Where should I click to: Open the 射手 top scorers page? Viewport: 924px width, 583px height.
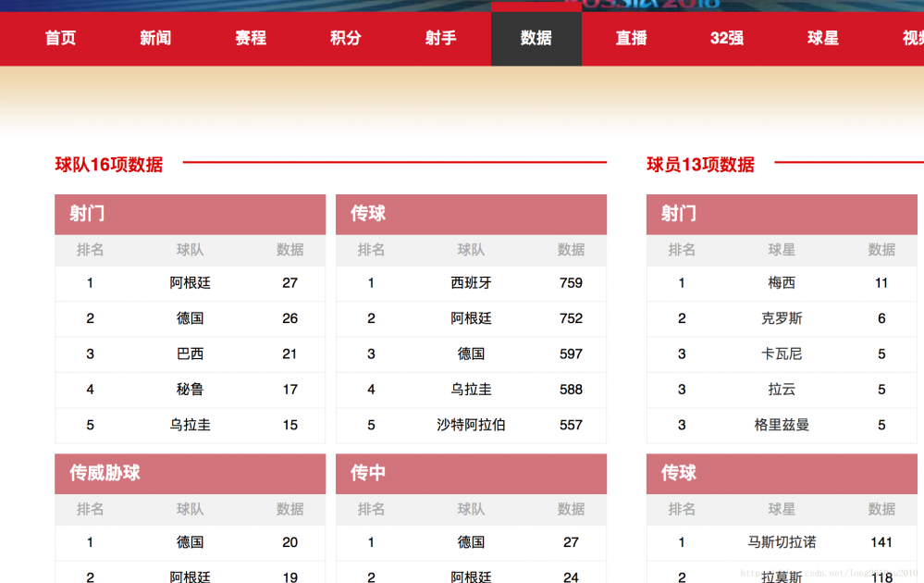[440, 39]
